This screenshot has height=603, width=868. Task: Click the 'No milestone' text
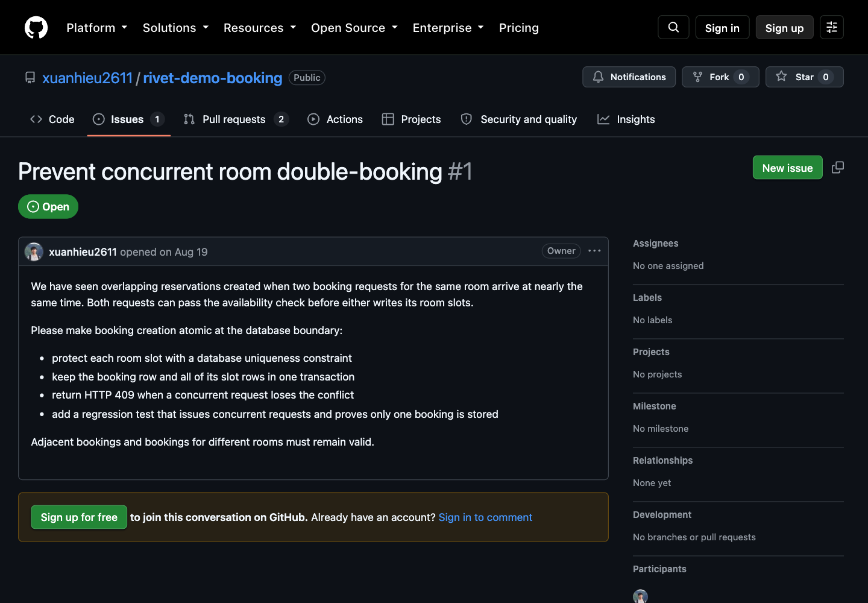click(x=661, y=429)
